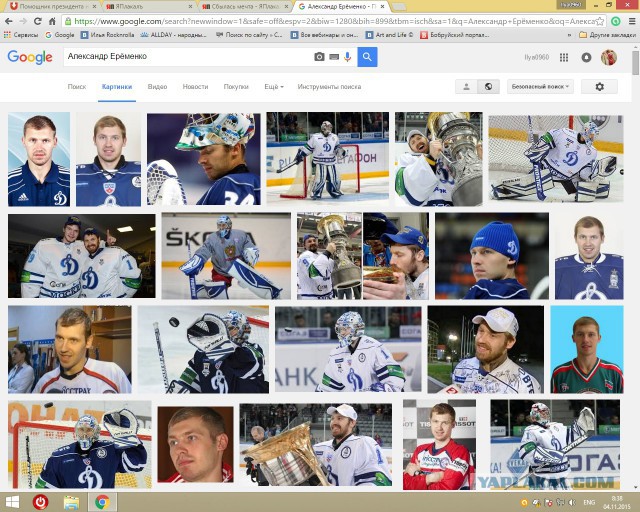The image size is (640, 512).
Task: Open thumbnail of man in white cap at night
Action: tap(486, 349)
